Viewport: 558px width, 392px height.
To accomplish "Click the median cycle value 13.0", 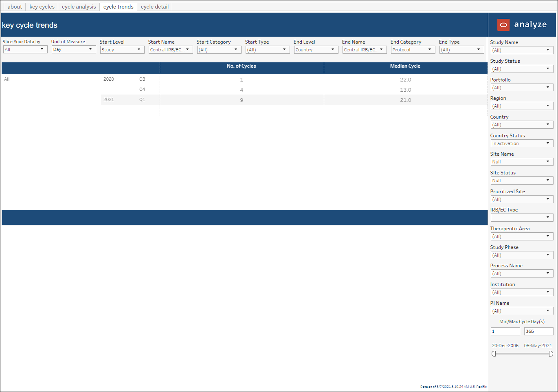I will pos(406,90).
